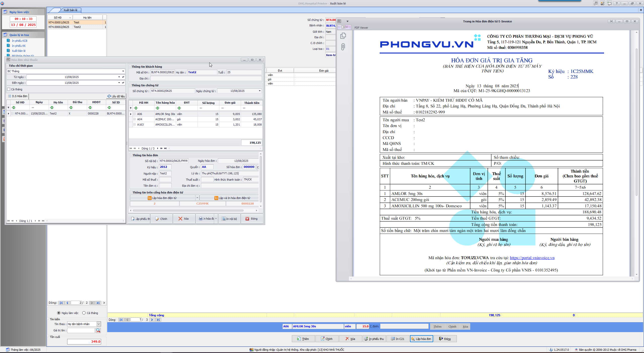Select the Ngày làm việc radio button
Screen dimensions: 644x353
point(59,313)
